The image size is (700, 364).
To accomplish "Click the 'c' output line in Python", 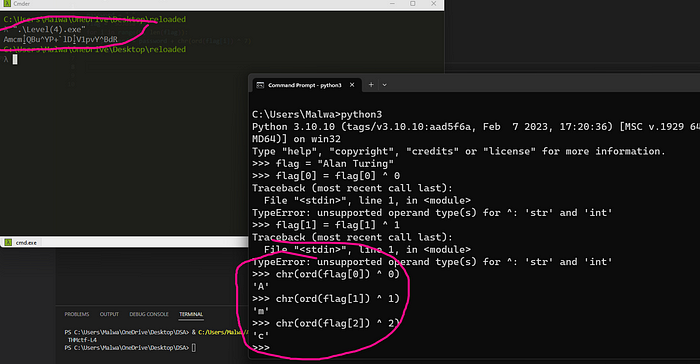I will [261, 335].
